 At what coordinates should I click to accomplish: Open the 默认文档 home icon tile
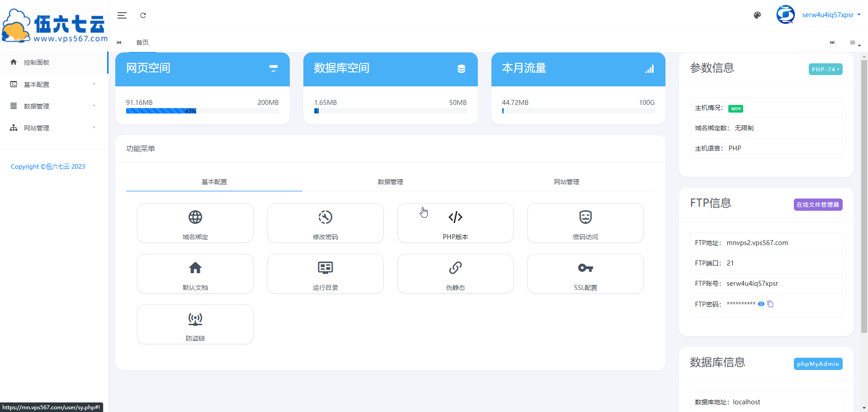pyautogui.click(x=195, y=268)
